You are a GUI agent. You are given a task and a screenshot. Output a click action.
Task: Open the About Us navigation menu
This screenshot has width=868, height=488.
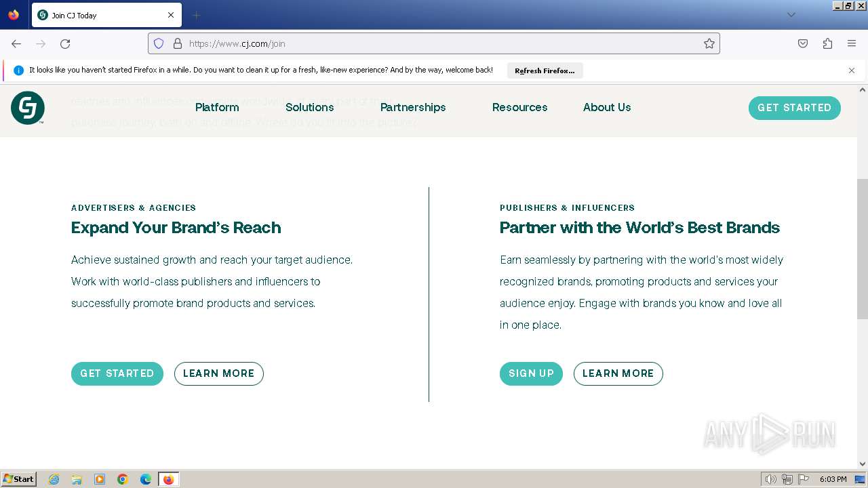coord(607,107)
